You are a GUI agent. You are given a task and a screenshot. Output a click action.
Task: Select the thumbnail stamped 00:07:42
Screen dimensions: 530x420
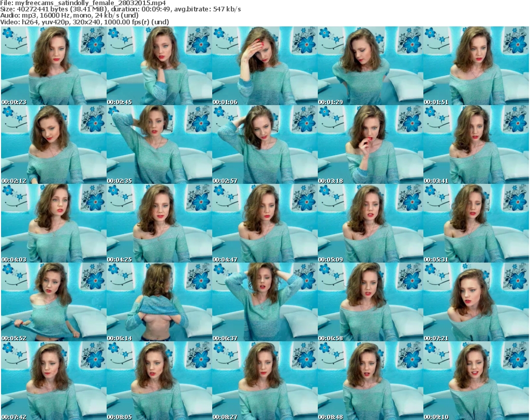pos(54,381)
